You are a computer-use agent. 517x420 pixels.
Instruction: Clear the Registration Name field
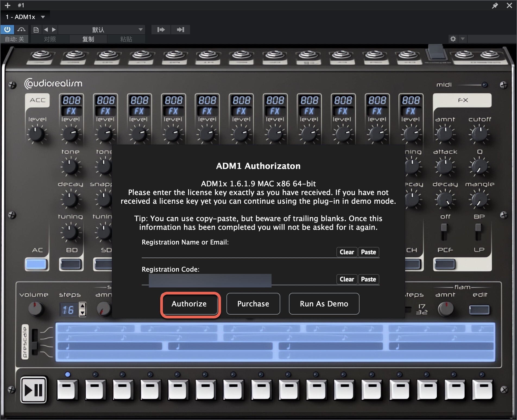click(x=347, y=252)
